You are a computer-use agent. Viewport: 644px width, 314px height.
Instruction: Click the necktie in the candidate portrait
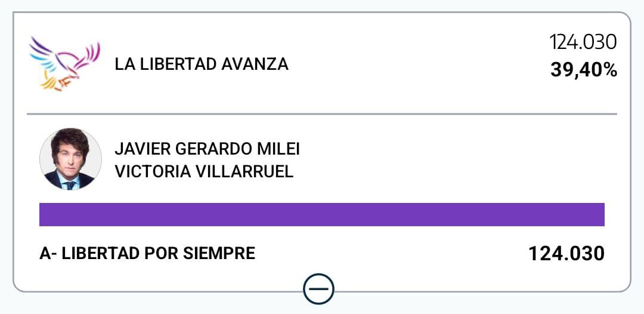[x=70, y=184]
